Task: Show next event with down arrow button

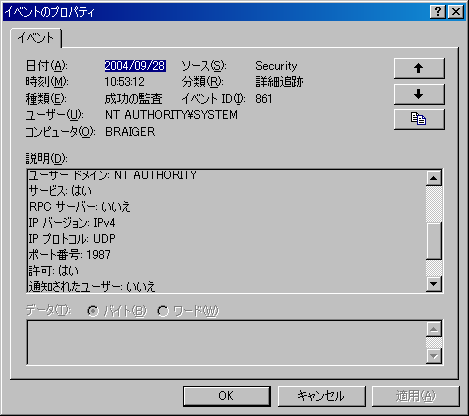Action: 419,94
